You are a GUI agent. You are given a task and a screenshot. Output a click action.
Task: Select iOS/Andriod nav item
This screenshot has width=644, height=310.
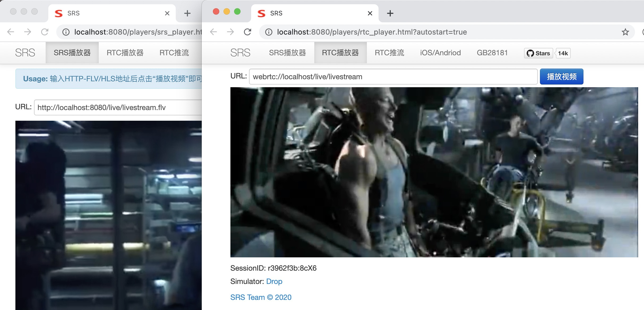click(440, 53)
